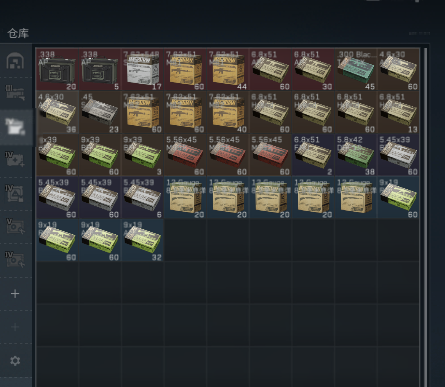Open the level II weapon case tab
The height and width of the screenshot is (387, 445).
click(x=15, y=92)
